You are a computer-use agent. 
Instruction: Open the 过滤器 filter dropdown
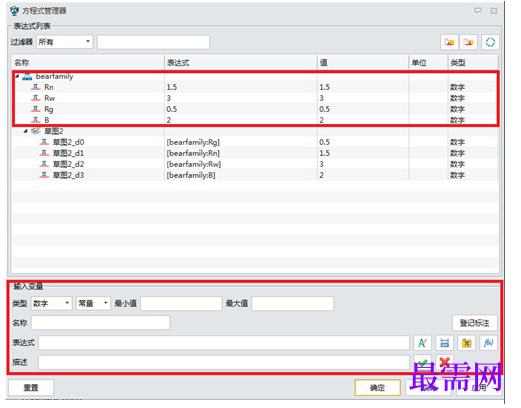[64, 42]
